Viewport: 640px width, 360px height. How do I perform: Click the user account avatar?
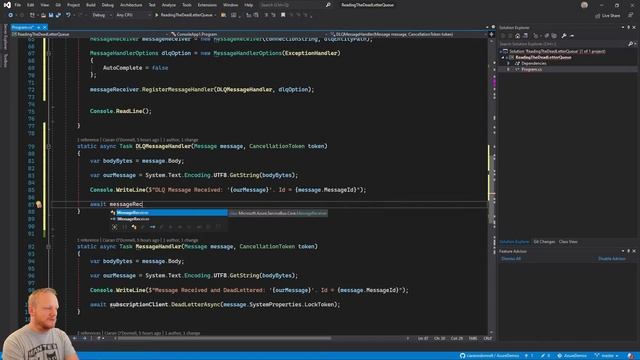tap(584, 5)
